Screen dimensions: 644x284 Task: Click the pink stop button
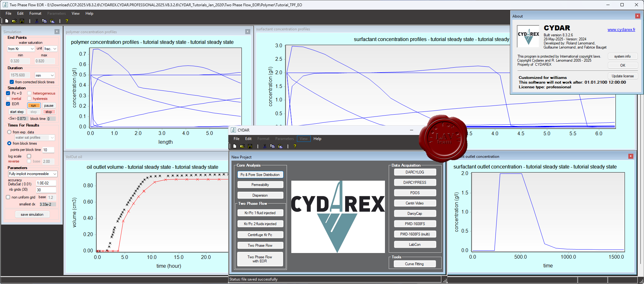click(x=49, y=112)
